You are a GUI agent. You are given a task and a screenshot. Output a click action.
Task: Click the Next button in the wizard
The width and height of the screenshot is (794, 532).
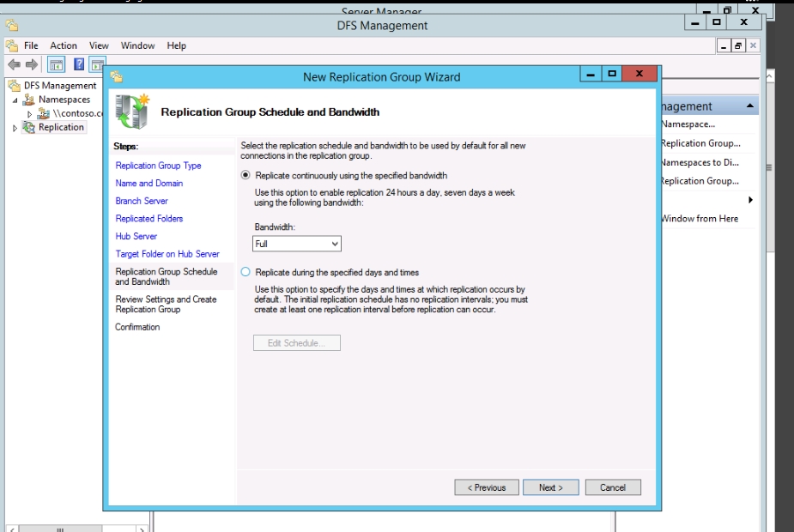551,487
